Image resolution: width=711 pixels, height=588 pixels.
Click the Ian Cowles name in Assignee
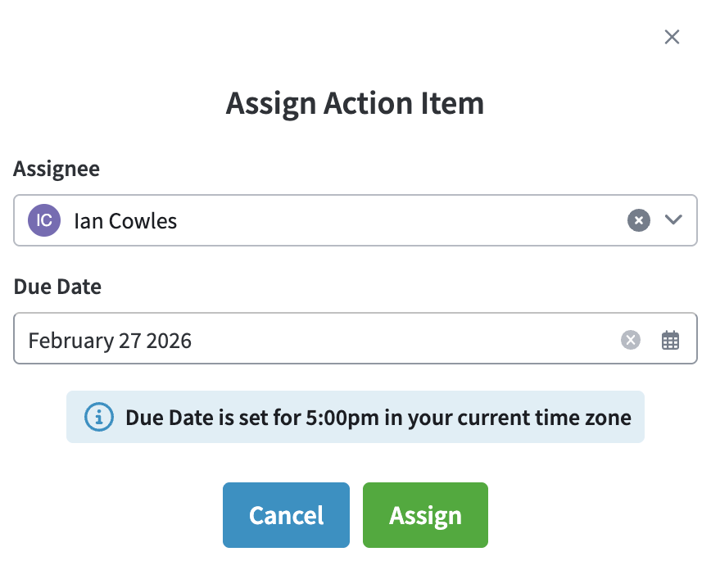(125, 220)
